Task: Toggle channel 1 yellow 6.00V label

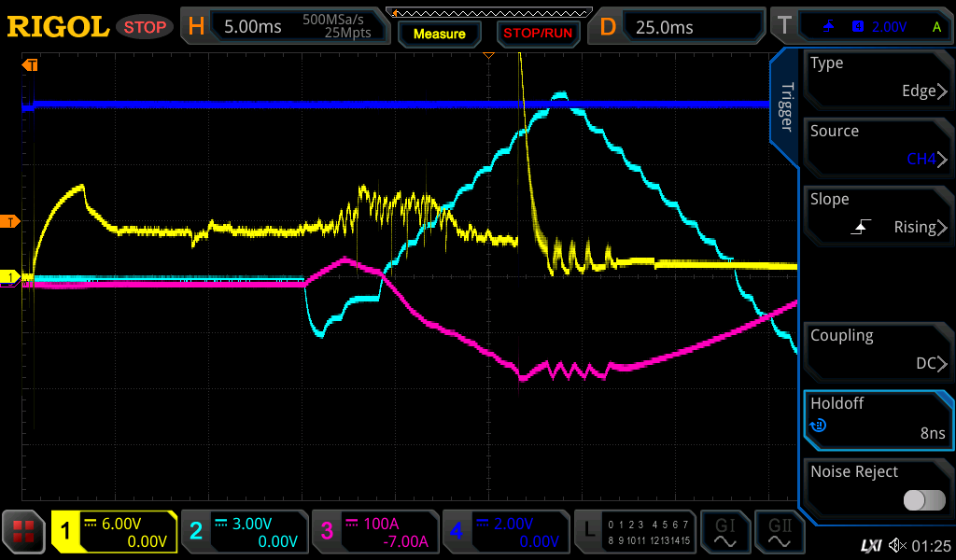Action: click(114, 532)
